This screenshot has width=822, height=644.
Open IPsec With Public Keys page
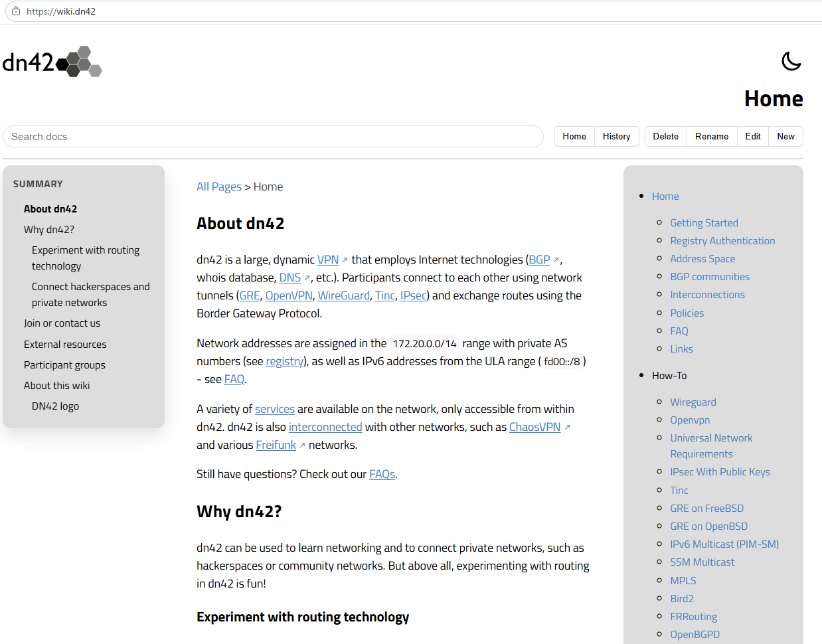[x=720, y=472]
